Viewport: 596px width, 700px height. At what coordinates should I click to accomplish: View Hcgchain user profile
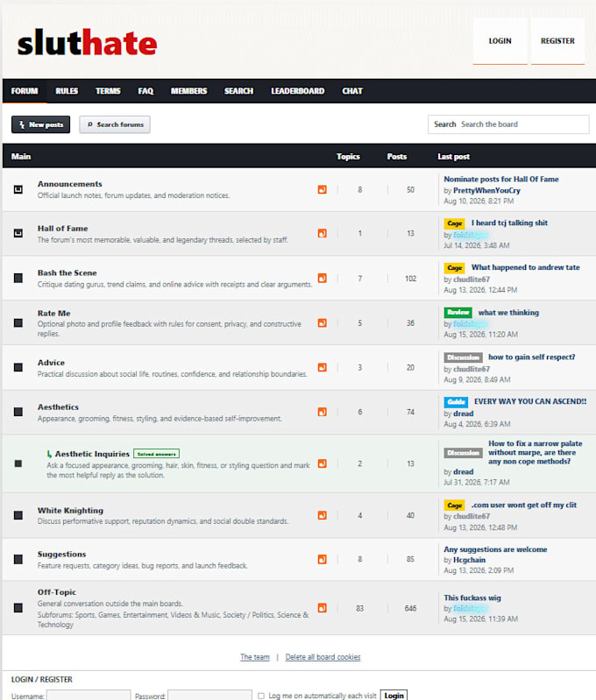coord(469,560)
